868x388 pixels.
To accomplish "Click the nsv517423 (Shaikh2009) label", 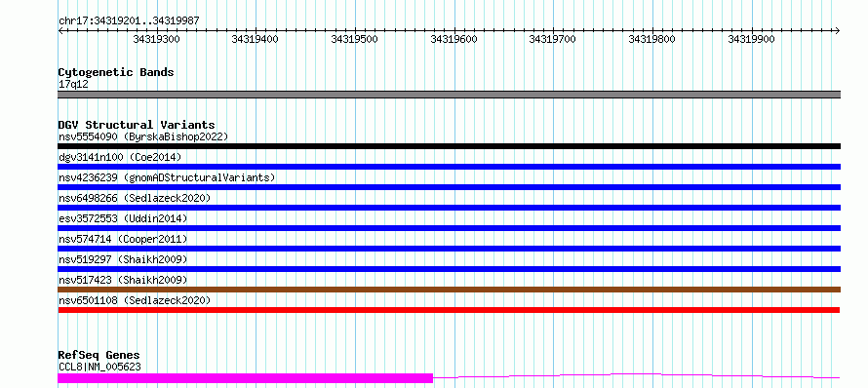I will 123,280.
